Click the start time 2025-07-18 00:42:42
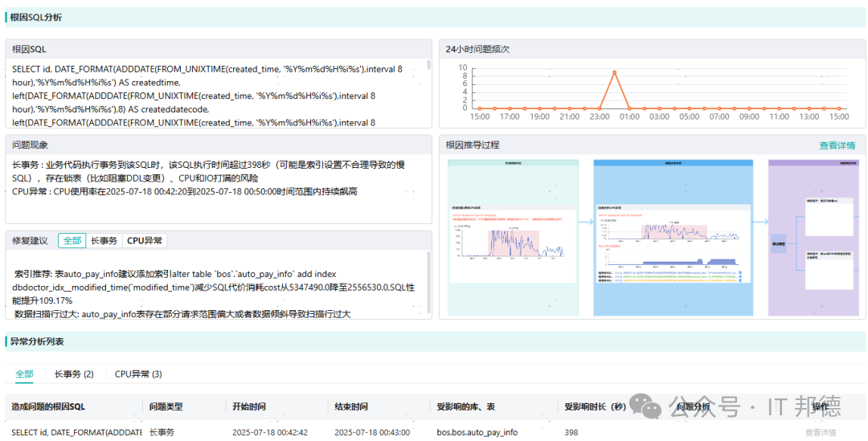This screenshot has height=441, width=868. (270, 433)
